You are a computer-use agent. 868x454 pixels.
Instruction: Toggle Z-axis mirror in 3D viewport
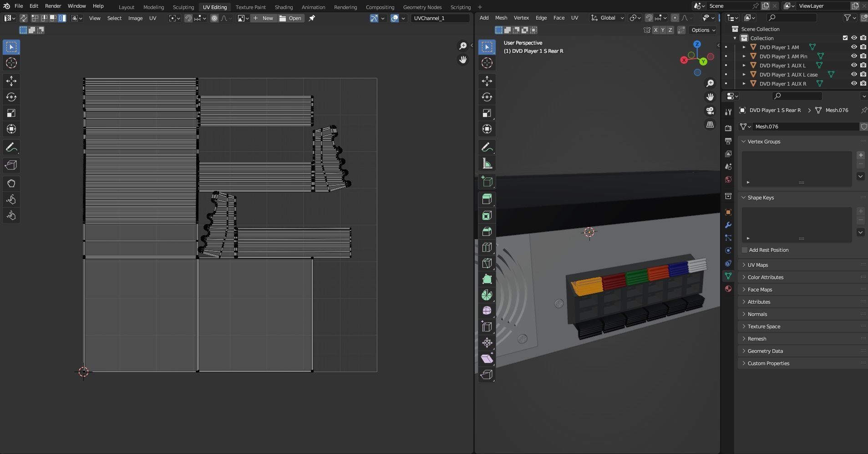[670, 30]
